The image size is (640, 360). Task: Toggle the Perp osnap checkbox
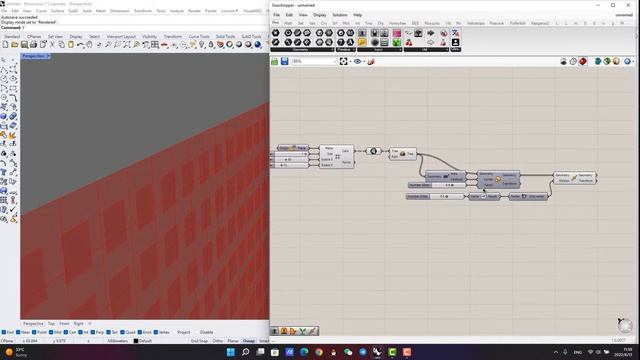(93, 332)
